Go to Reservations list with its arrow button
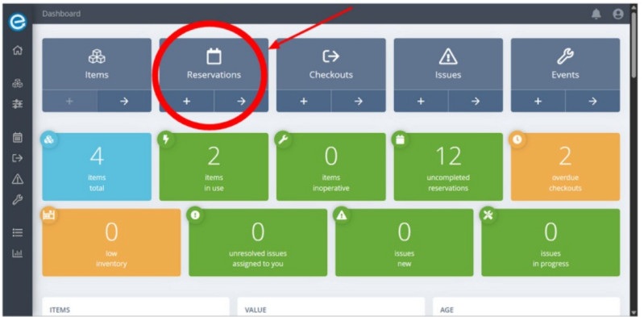Screen dimensions: 644x317 pyautogui.click(x=241, y=101)
